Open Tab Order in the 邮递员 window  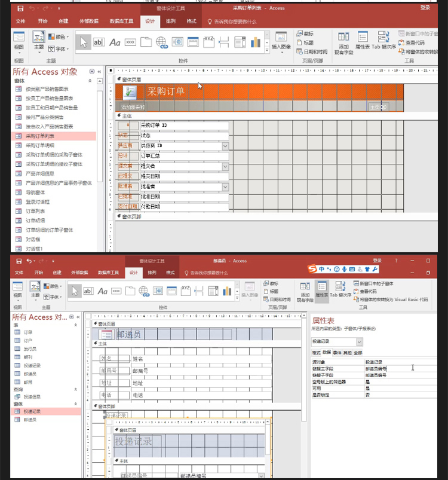pos(340,289)
